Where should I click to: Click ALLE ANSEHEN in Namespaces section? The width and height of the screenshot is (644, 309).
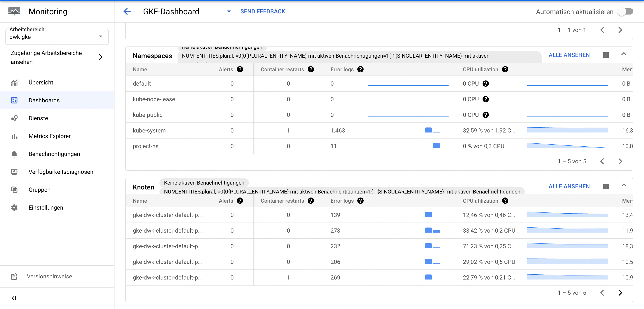[x=569, y=55]
